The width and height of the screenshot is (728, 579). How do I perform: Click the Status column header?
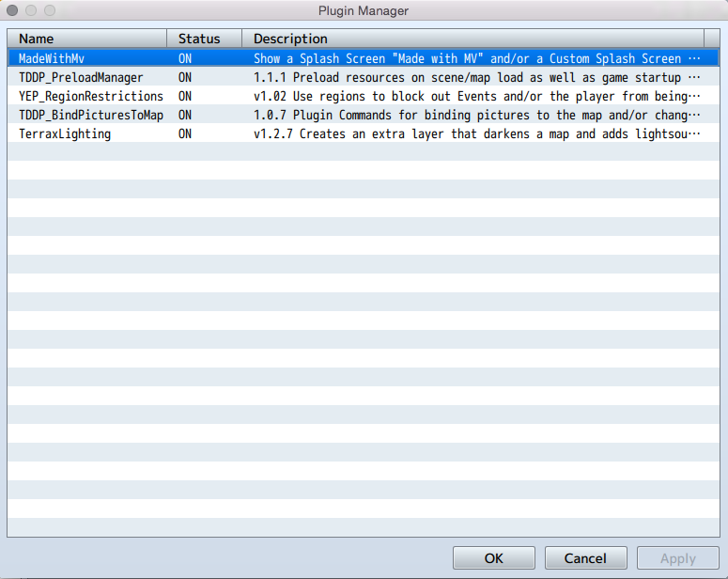tap(204, 39)
